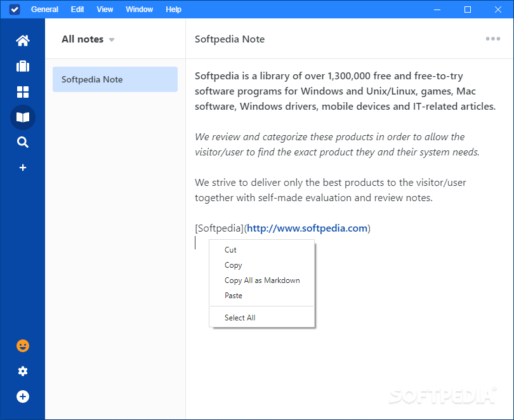Image resolution: width=514 pixels, height=420 pixels.
Task: Open the grid dashboard icon
Action: (23, 92)
